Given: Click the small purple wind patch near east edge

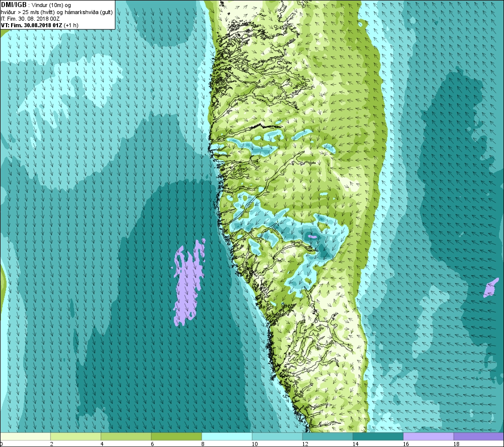Looking at the screenshot, I should [x=491, y=288].
